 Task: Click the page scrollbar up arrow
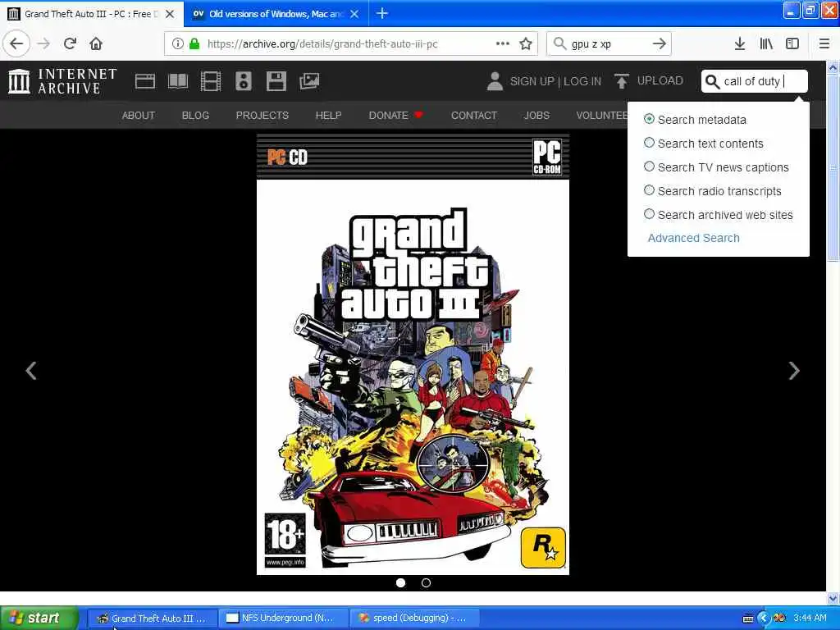click(833, 68)
